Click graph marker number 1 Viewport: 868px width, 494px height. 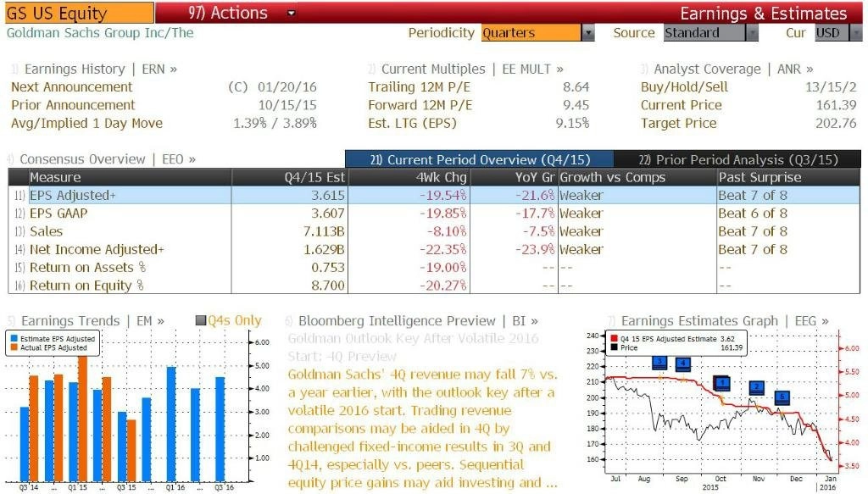point(722,383)
